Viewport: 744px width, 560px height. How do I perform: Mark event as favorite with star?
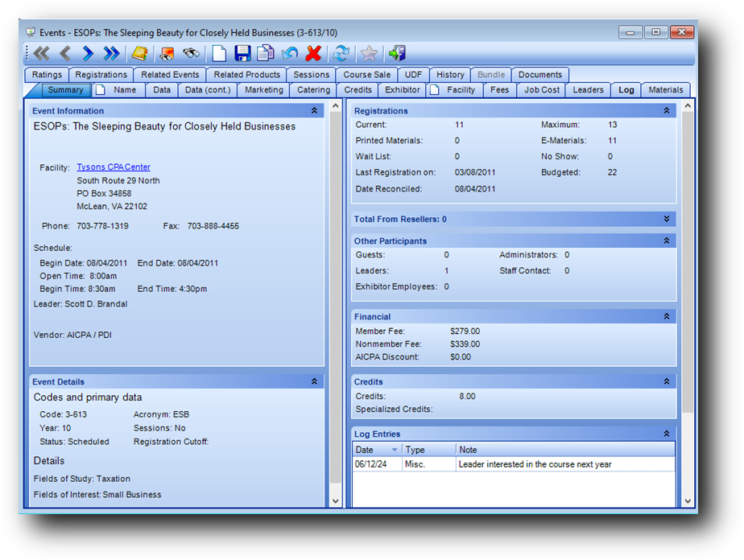point(369,54)
